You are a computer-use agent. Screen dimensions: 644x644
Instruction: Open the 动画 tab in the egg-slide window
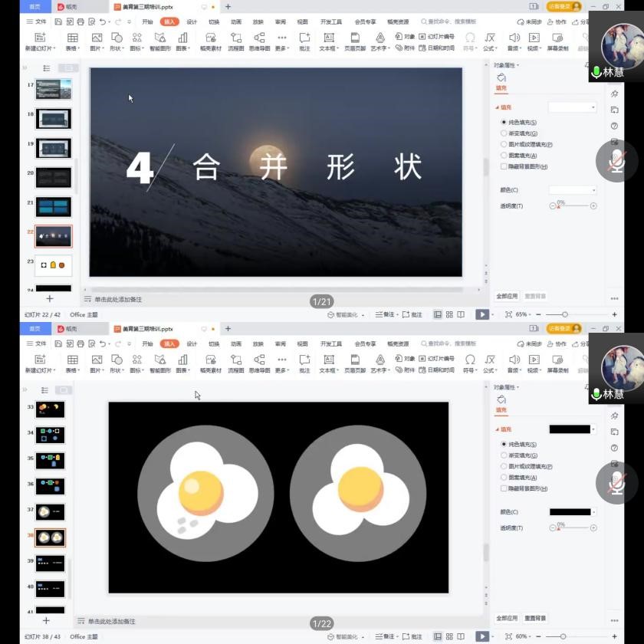pos(236,344)
